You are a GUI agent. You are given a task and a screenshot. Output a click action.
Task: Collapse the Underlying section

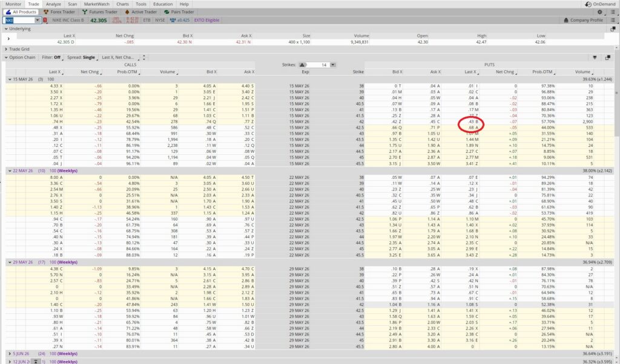point(6,29)
